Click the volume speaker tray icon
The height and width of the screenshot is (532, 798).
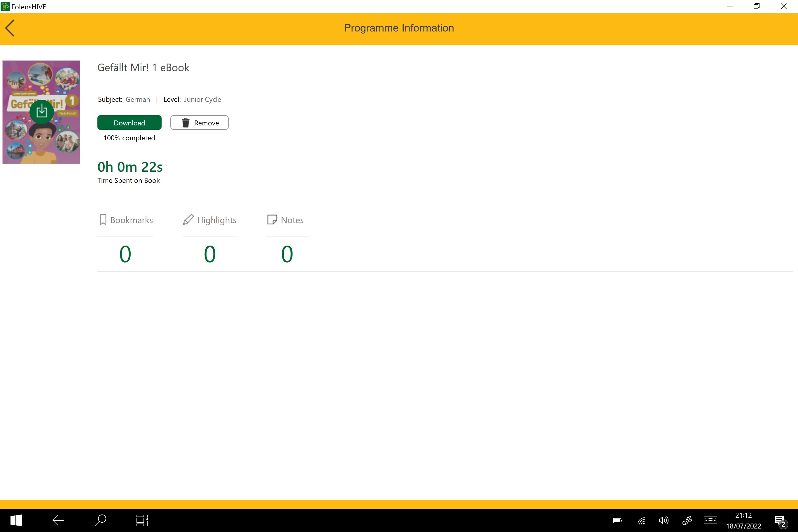coord(663,520)
